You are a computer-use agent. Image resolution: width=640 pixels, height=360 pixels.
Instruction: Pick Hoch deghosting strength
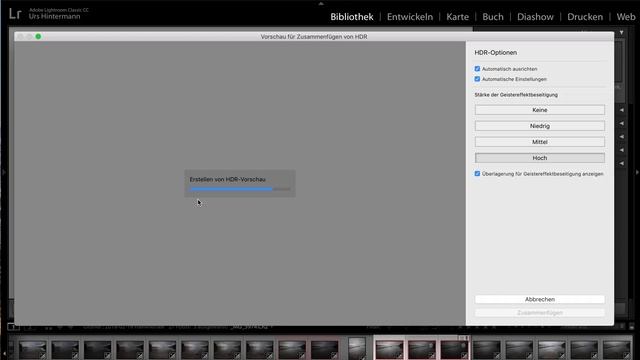(x=540, y=158)
